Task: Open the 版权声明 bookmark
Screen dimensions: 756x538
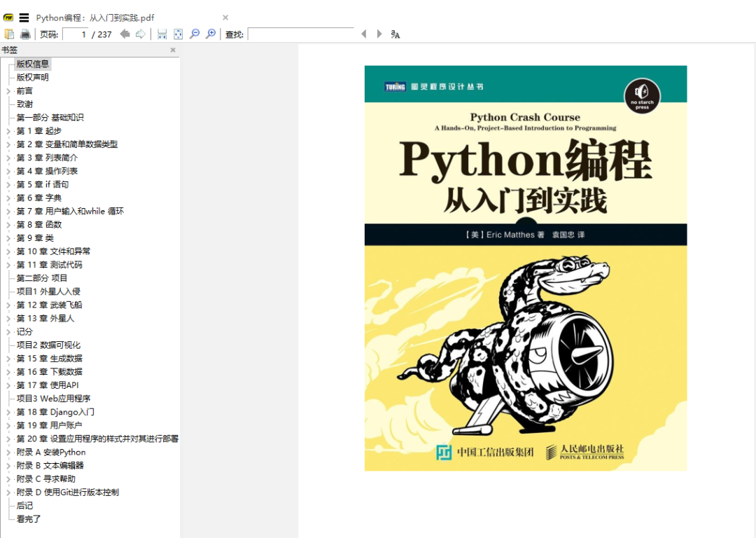Action: point(32,77)
